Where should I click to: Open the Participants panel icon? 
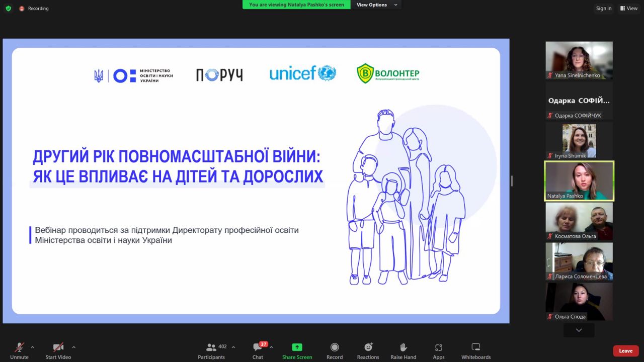coord(211,347)
